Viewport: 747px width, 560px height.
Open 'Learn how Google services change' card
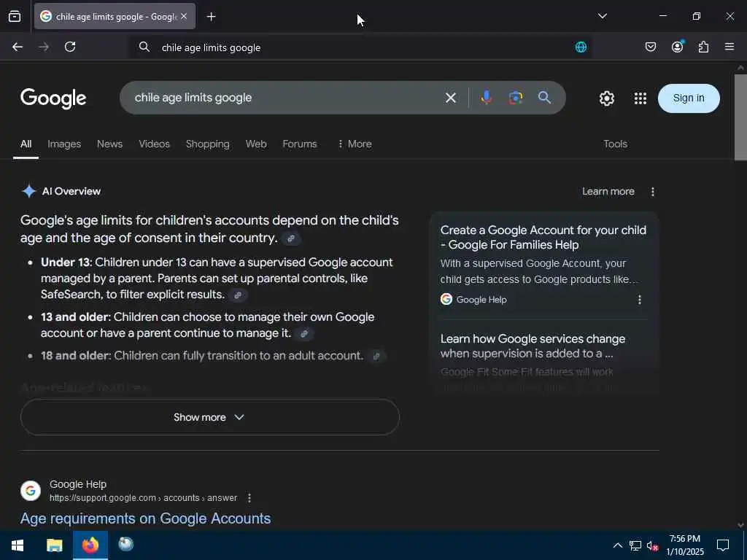tap(533, 346)
